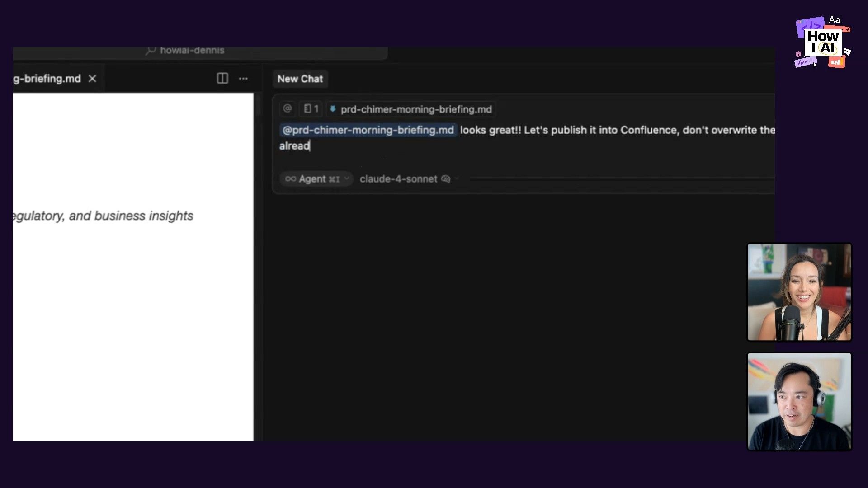Open the editor more actions ellipsis menu
This screenshot has width=868, height=488.
(x=243, y=79)
